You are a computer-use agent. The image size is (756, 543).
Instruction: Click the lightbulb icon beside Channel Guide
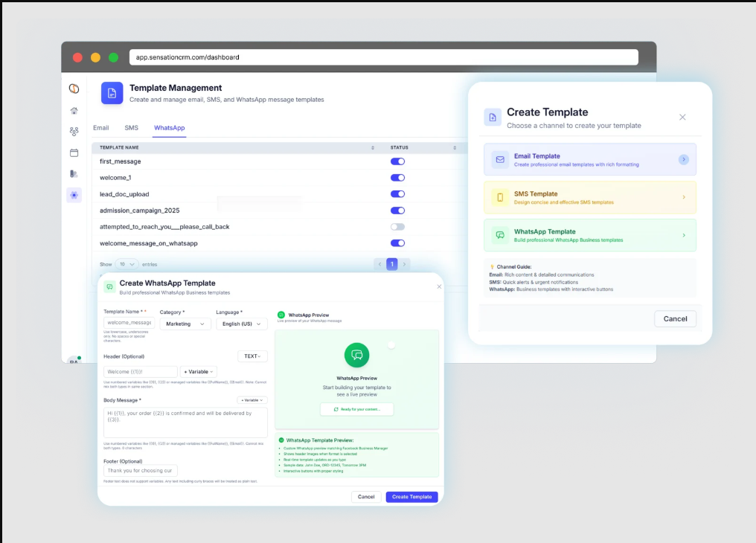[493, 267]
